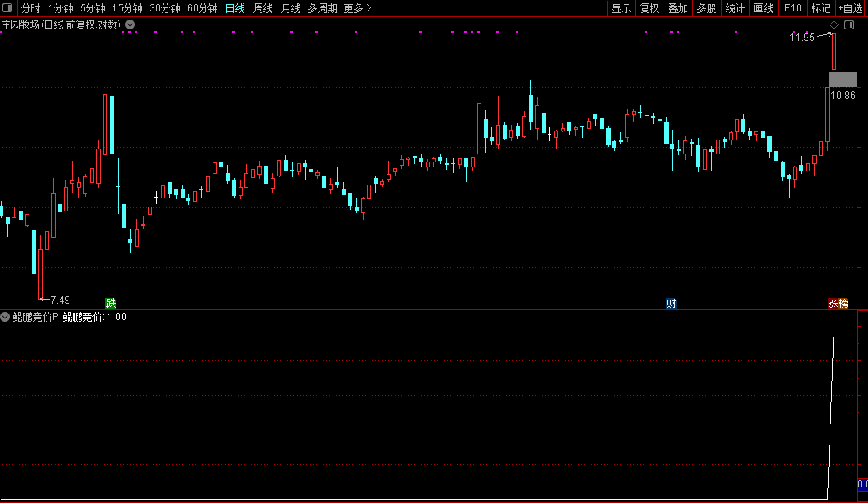The height and width of the screenshot is (503, 868).
Task: Open the 复权 adjustment menu
Action: click(x=649, y=8)
